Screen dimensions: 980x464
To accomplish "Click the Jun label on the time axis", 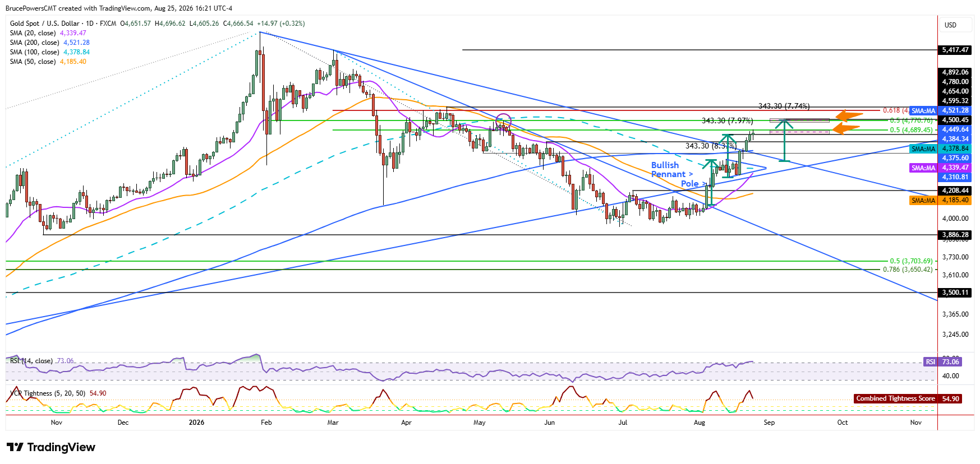I will pos(550,423).
